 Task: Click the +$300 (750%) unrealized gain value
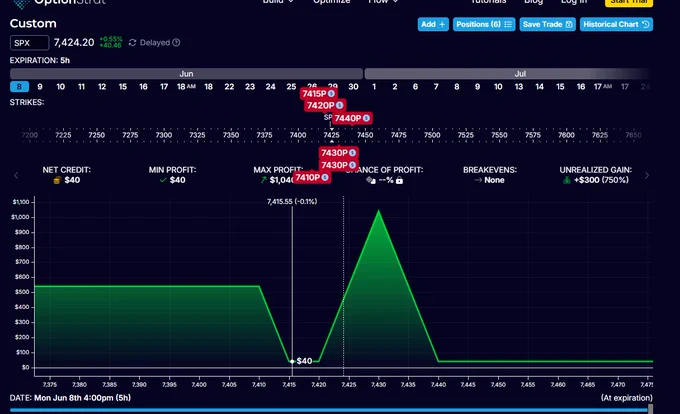click(x=601, y=180)
